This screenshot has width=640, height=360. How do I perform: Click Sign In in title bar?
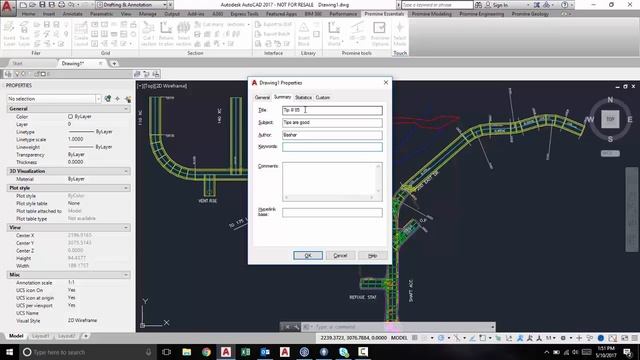[500, 5]
